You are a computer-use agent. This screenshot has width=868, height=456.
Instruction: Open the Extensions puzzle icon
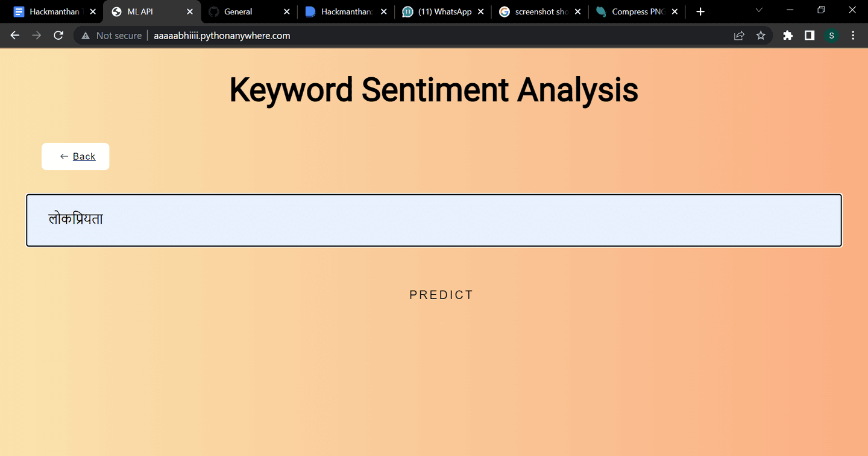point(788,36)
